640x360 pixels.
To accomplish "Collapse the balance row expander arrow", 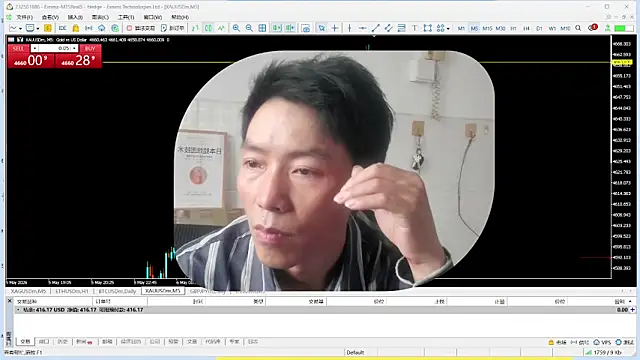I will (18, 310).
